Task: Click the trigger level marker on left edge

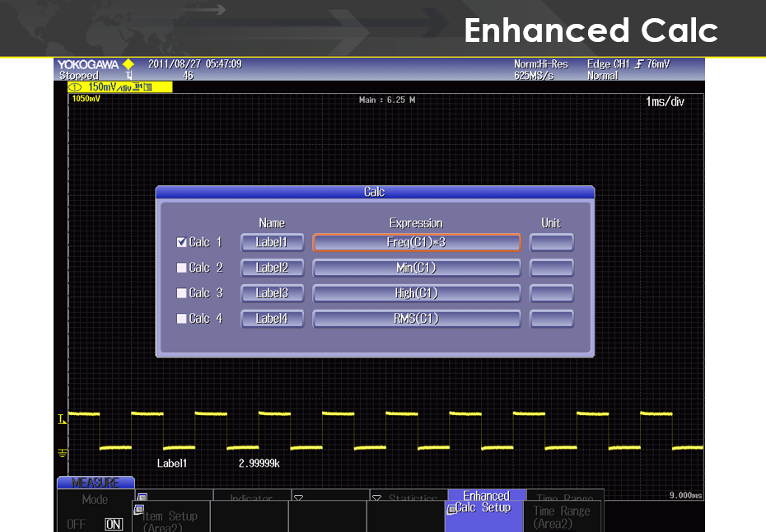Action: click(x=61, y=420)
